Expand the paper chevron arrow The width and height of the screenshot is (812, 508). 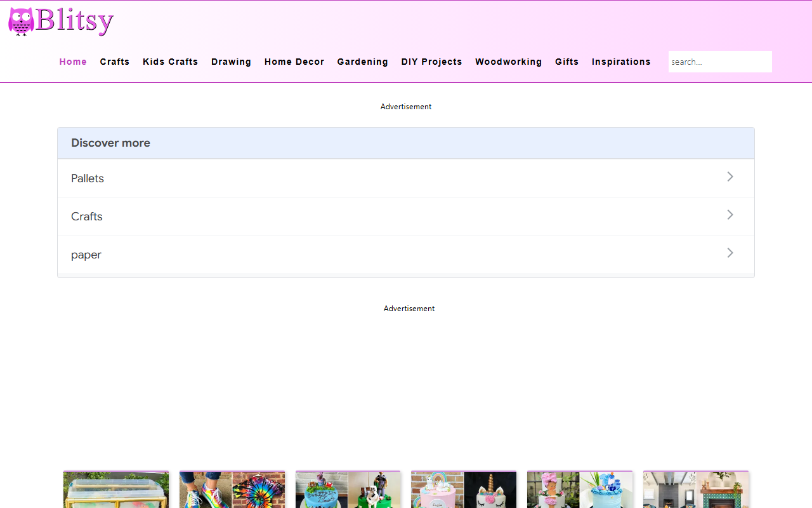(730, 253)
